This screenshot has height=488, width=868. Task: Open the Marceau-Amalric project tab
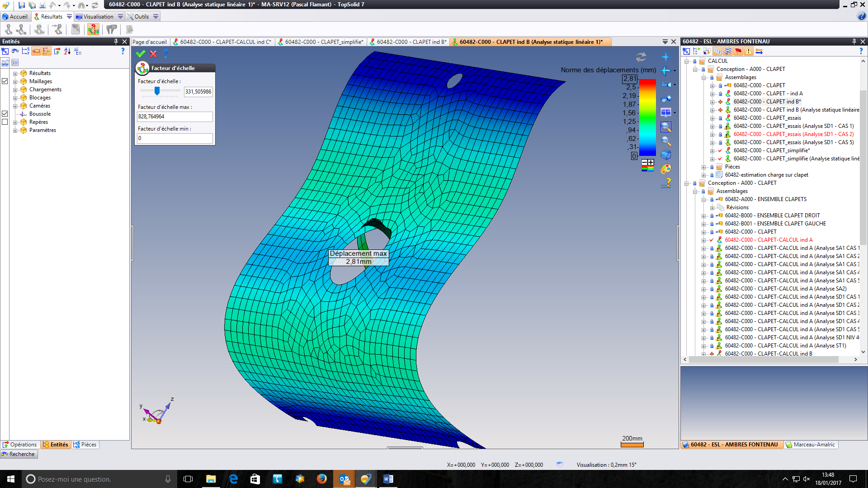coord(811,445)
